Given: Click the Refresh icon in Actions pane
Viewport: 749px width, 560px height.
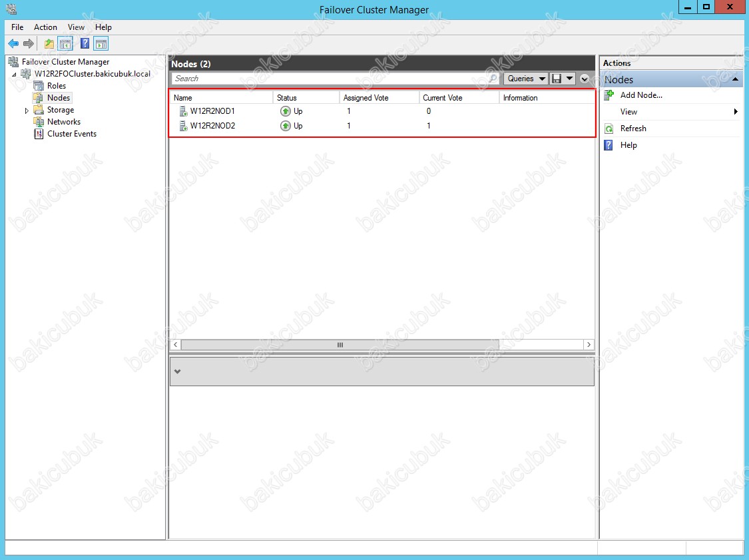Looking at the screenshot, I should pyautogui.click(x=609, y=129).
